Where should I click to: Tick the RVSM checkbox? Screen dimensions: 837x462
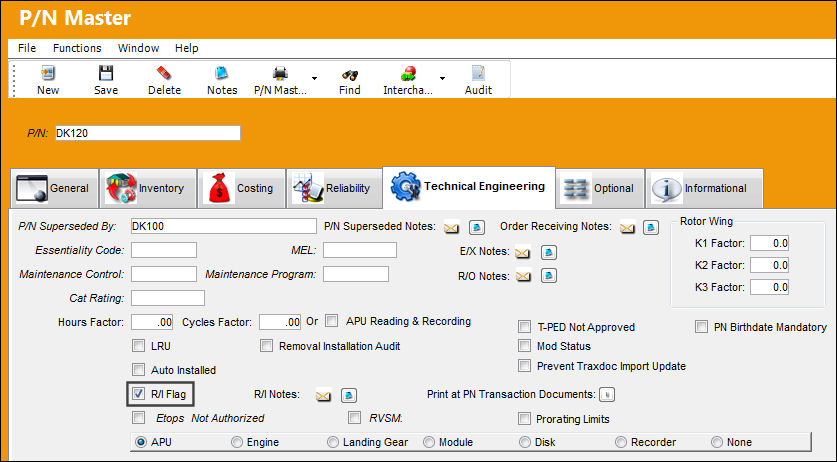(354, 417)
